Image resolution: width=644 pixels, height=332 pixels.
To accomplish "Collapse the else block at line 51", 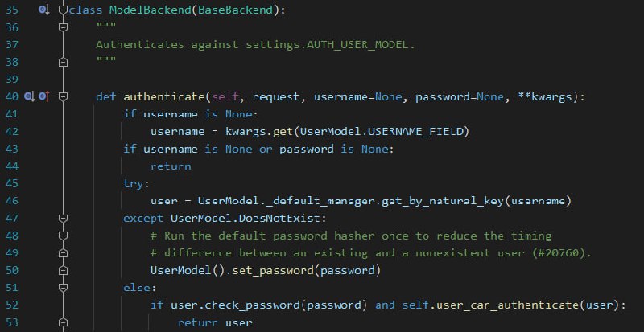I will tap(63, 288).
